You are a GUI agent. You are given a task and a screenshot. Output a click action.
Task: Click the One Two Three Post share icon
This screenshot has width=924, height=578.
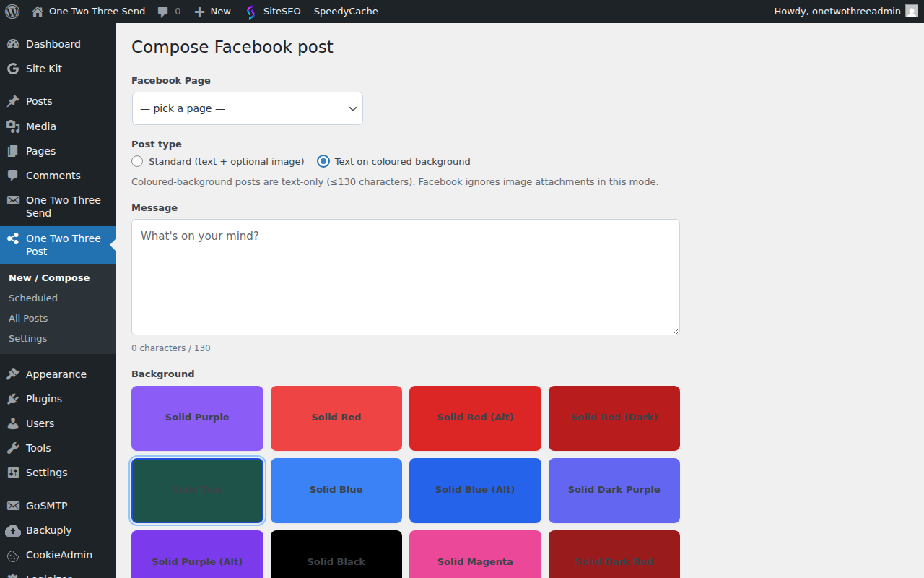pos(13,238)
